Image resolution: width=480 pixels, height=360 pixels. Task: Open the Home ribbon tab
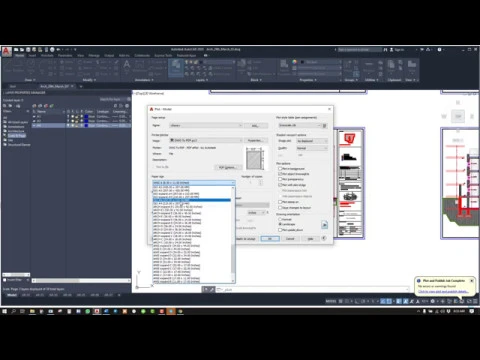[20, 55]
